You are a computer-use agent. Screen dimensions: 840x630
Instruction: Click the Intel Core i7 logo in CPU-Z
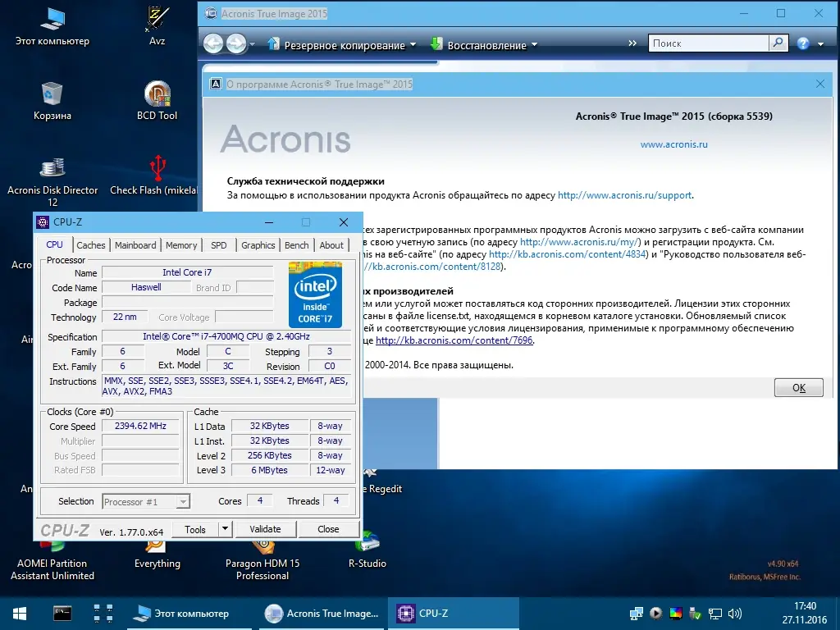coord(315,294)
